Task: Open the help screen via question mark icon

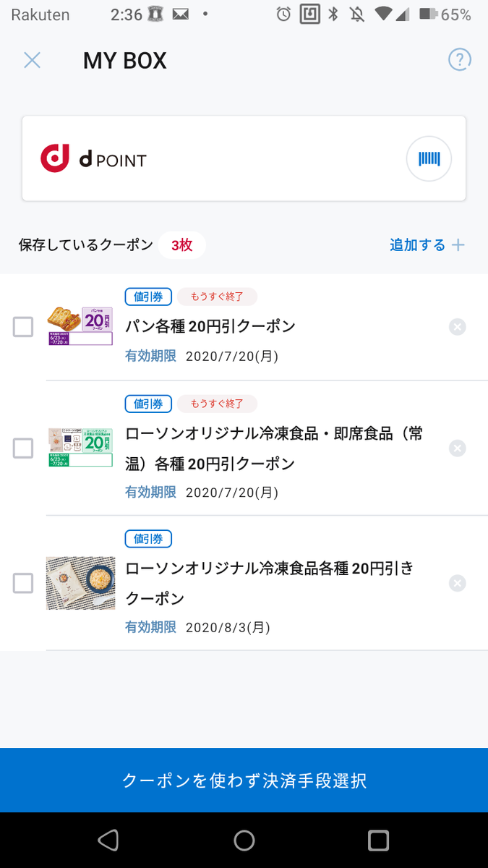Action: [460, 59]
